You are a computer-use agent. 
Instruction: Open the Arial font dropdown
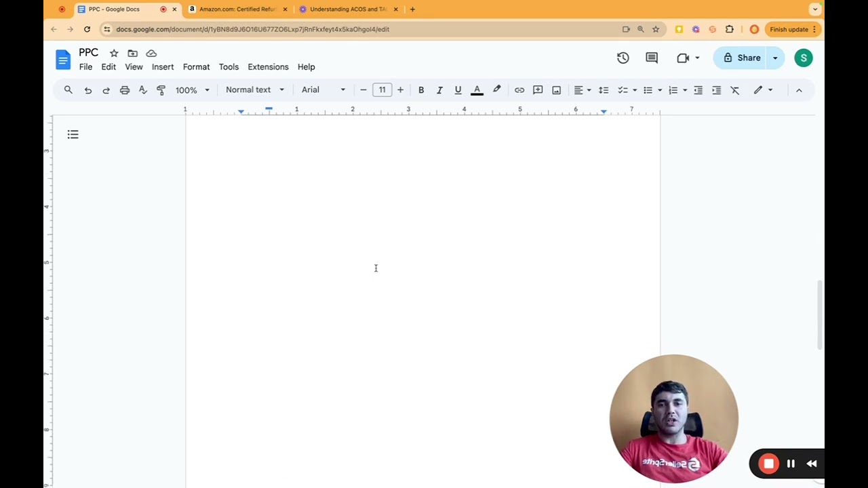click(x=323, y=89)
